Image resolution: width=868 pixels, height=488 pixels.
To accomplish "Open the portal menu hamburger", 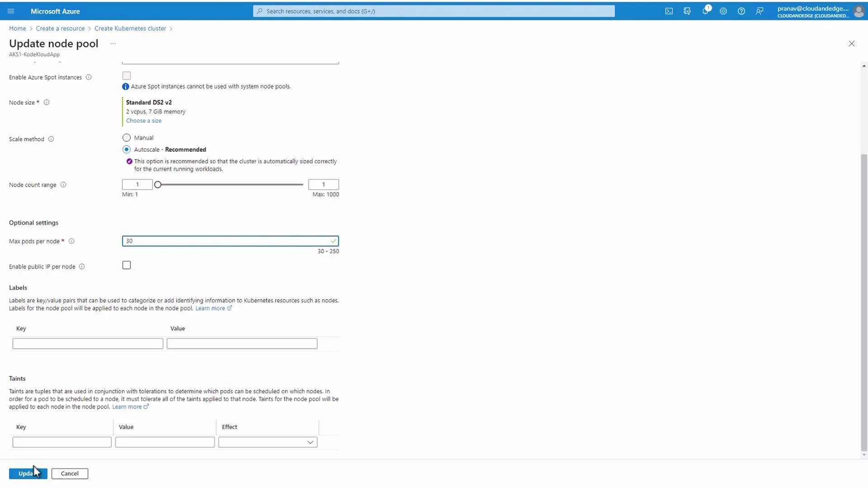I will click(11, 11).
